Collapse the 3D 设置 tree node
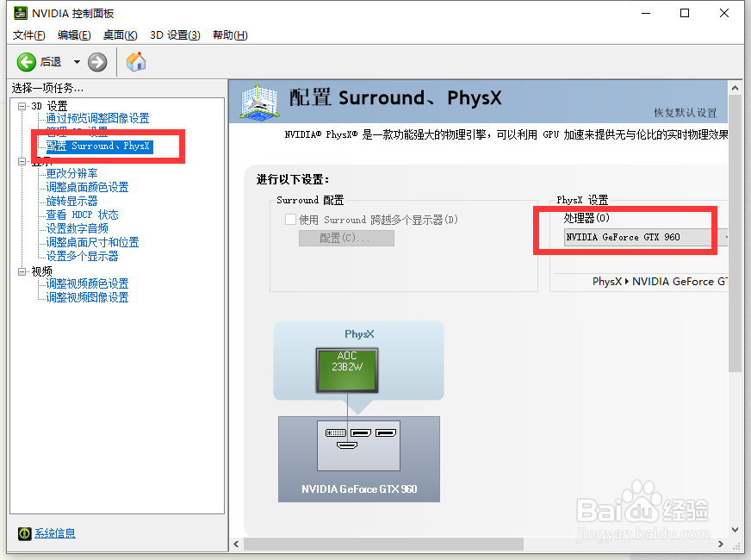Image resolution: width=751 pixels, height=560 pixels. pyautogui.click(x=22, y=106)
